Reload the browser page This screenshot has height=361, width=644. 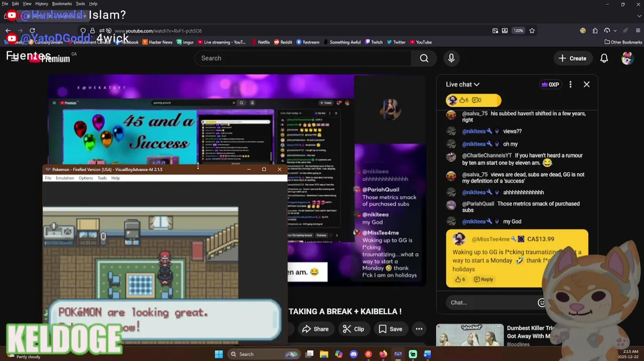[x=32, y=31]
